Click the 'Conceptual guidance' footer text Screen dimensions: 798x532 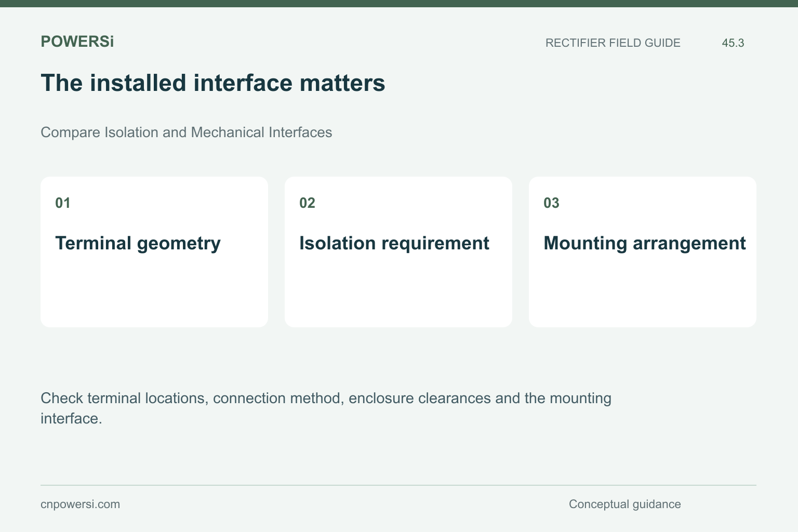pos(624,504)
